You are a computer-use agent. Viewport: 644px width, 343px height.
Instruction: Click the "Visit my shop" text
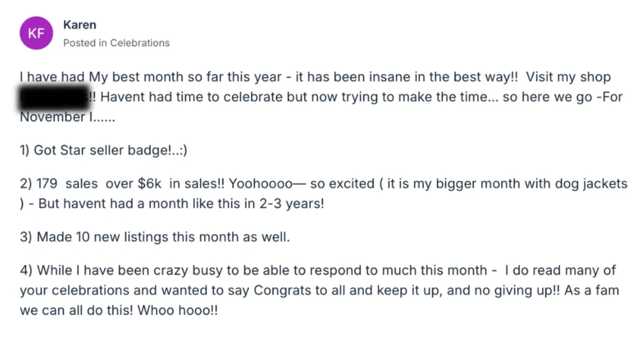(568, 77)
